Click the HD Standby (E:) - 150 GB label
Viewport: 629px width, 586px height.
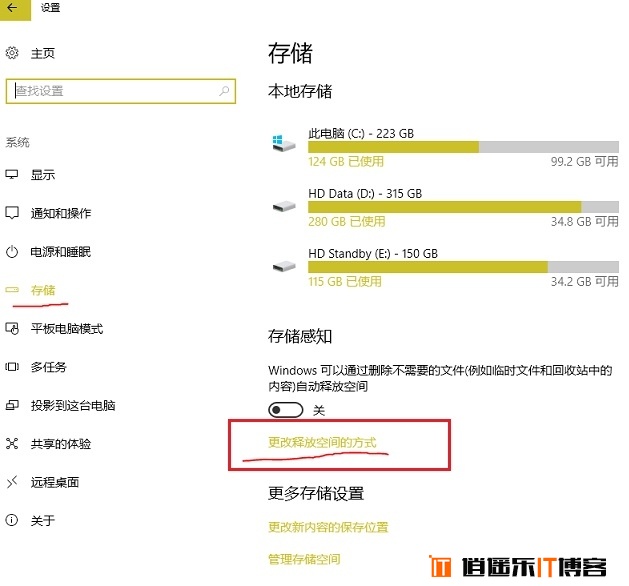coord(373,253)
